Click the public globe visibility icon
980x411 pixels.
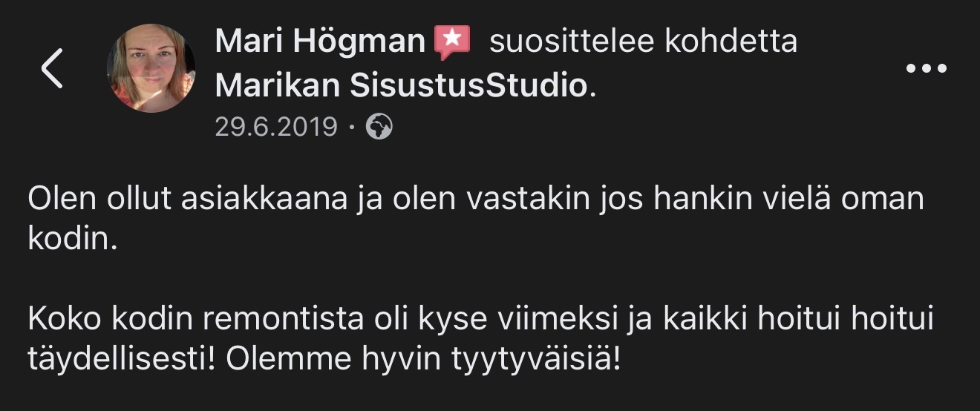pos(379,127)
